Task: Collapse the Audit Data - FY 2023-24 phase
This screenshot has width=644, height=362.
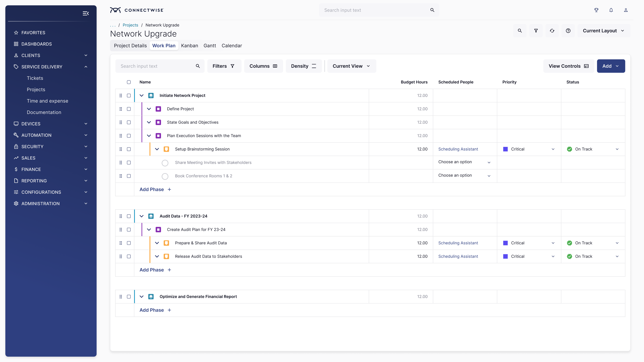Action: [142, 216]
